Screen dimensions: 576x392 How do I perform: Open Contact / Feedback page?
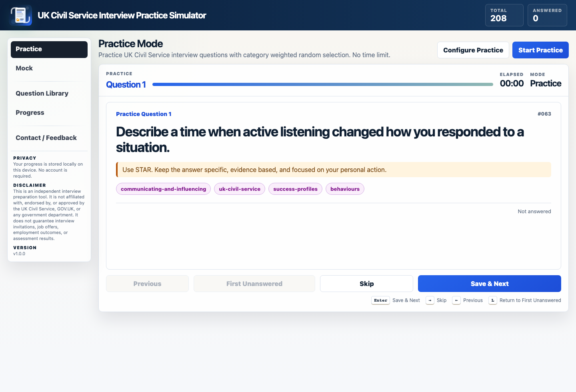(x=49, y=138)
